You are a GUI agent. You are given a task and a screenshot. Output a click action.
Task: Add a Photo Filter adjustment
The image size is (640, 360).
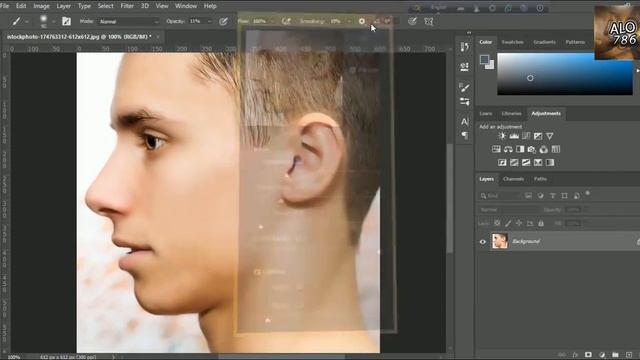point(532,149)
